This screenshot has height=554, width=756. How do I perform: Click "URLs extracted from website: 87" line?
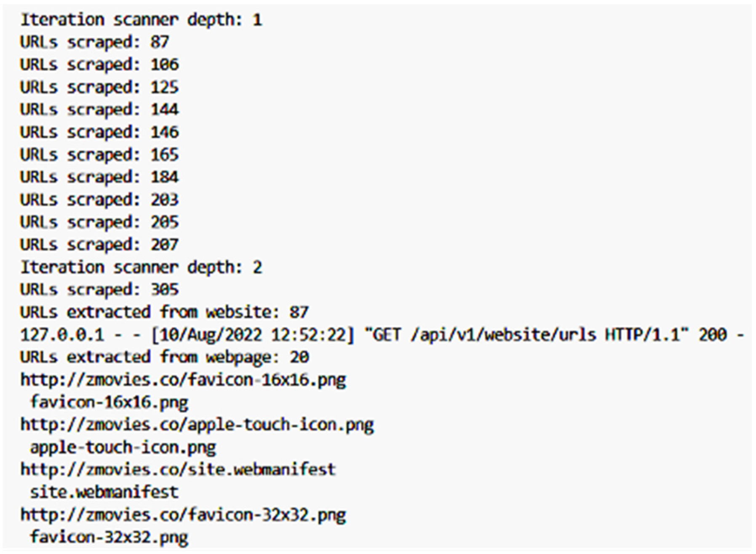tap(164, 312)
